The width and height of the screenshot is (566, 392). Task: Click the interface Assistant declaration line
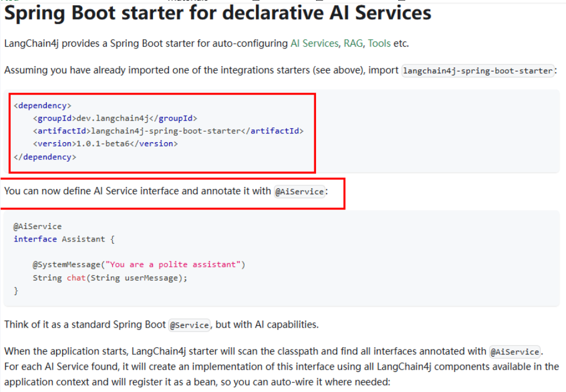64,239
